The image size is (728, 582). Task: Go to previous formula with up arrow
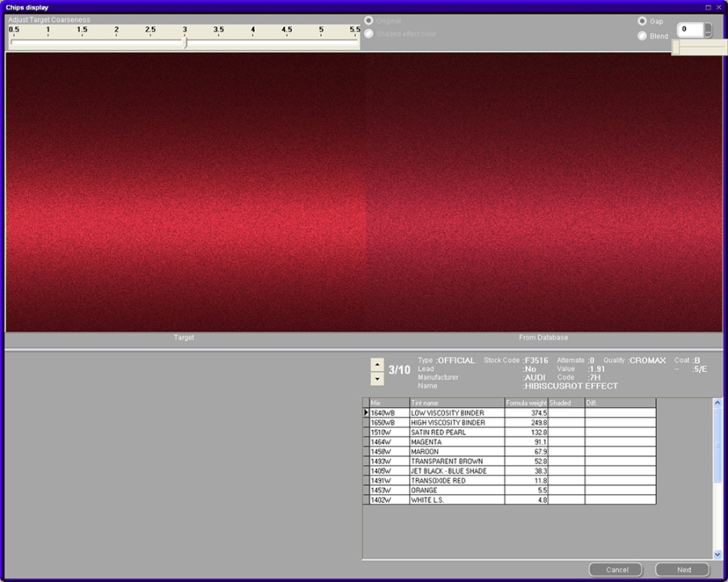pyautogui.click(x=377, y=365)
